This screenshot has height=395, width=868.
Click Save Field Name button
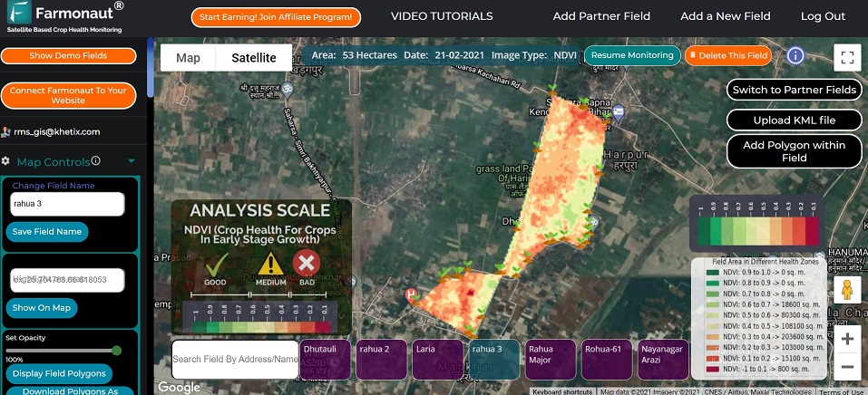click(x=47, y=232)
